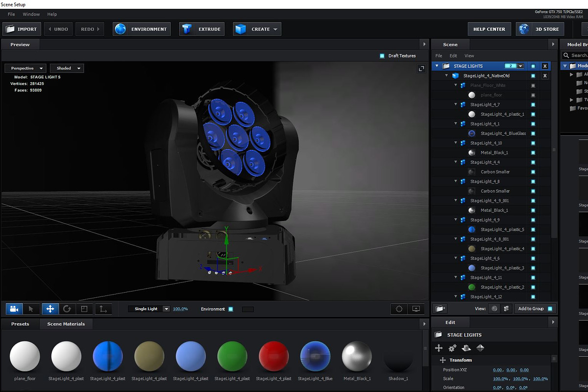
Task: Select the red StageLight_4_plast material sphere
Action: point(273,356)
